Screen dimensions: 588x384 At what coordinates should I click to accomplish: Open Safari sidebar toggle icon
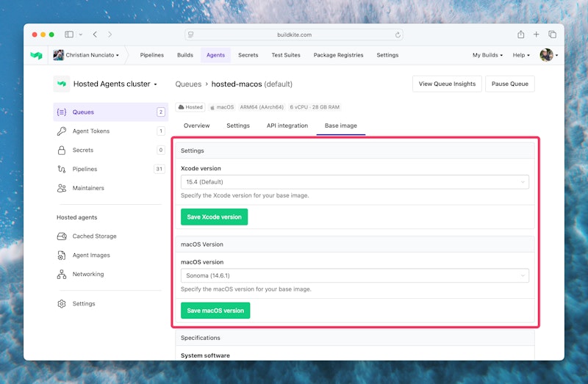[69, 35]
